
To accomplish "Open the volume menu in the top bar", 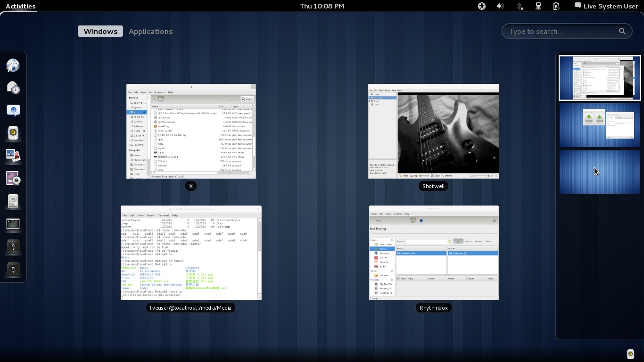I will click(500, 6).
